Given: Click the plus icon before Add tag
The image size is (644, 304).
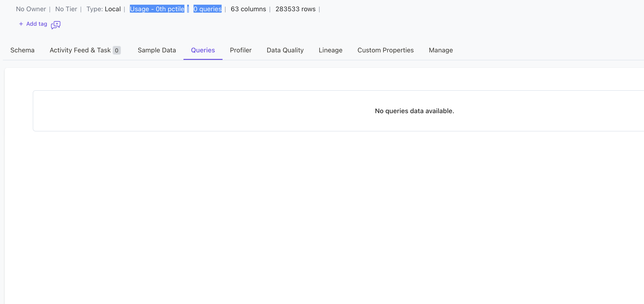Looking at the screenshot, I should 21,24.
